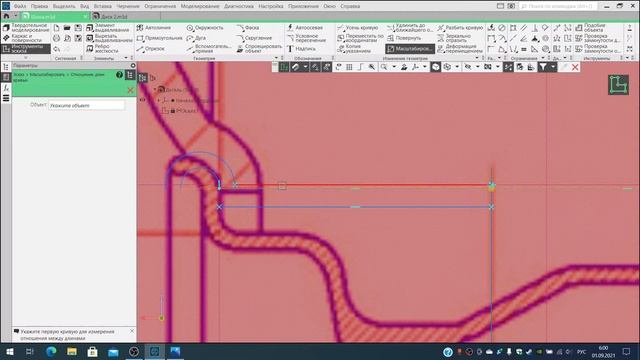Open the Файл menu

pos(20,6)
